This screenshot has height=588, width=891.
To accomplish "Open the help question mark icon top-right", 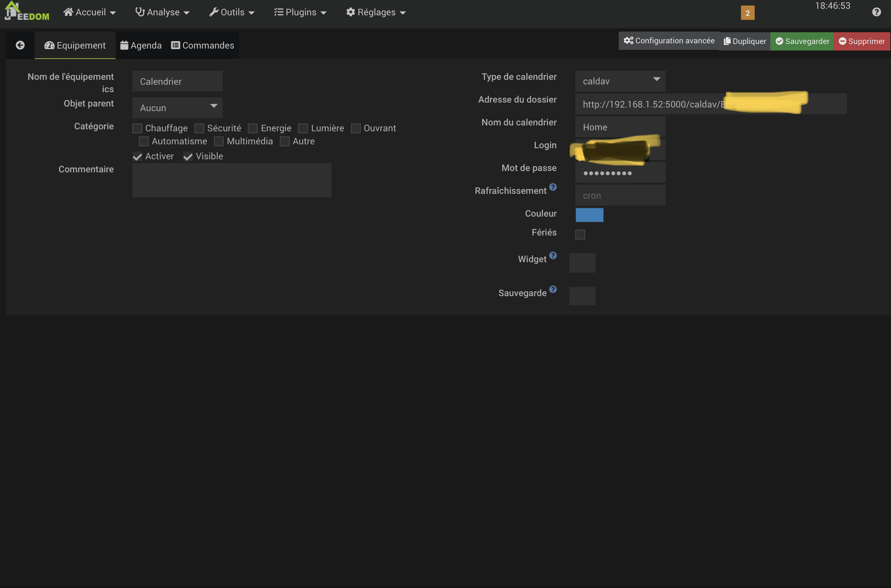I will tap(876, 12).
